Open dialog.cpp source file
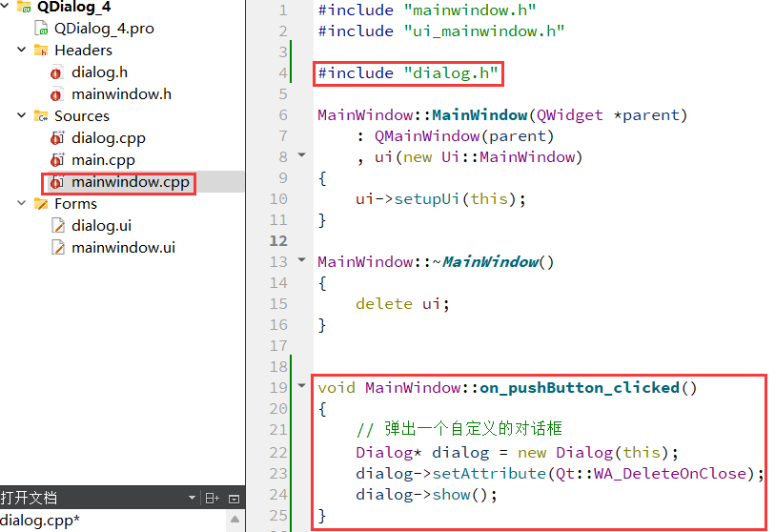Screen dimensions: 775x532 click(x=109, y=138)
